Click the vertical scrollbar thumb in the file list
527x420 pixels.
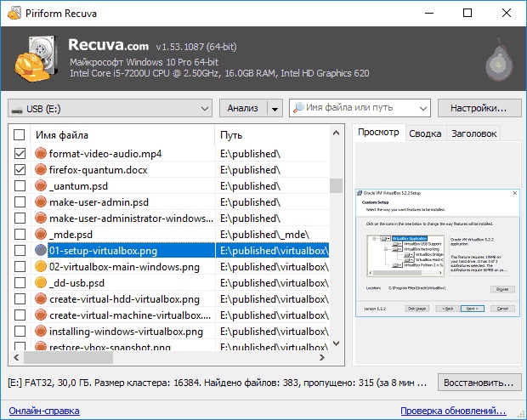[336, 185]
